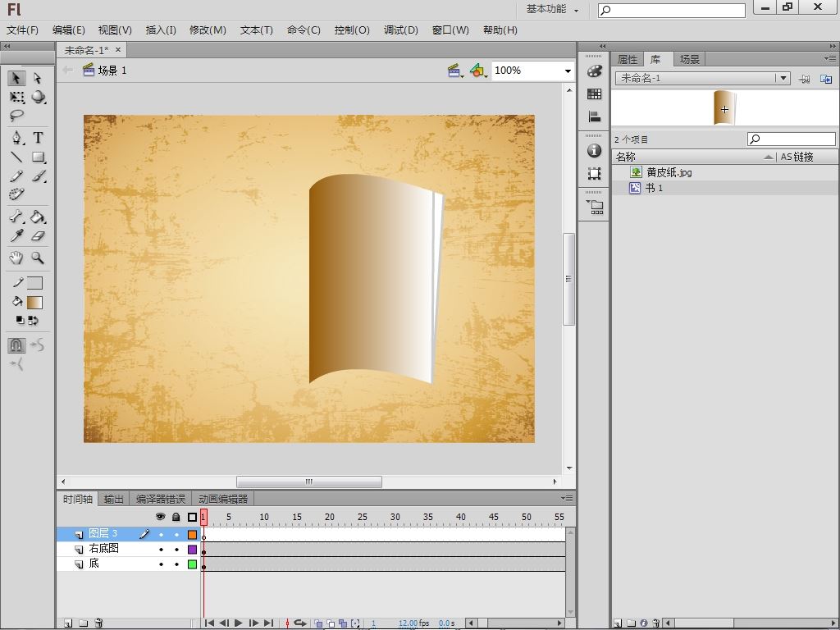This screenshot has height=630, width=840.
Task: Delete layer using the trash icon
Action: point(98,623)
